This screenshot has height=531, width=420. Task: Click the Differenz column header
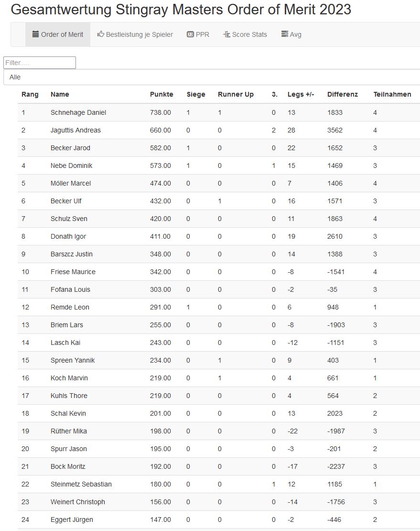342,94
